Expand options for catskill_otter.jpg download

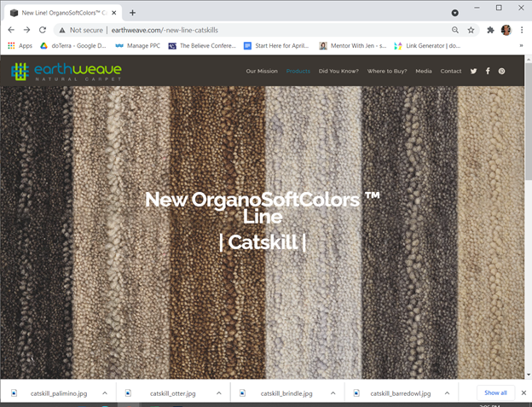219,393
